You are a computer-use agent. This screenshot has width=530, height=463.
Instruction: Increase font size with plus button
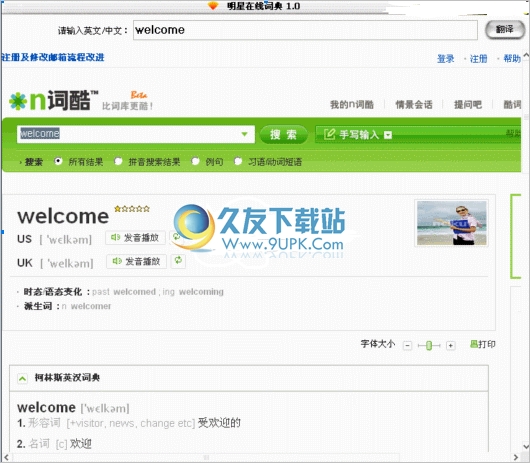(450, 345)
